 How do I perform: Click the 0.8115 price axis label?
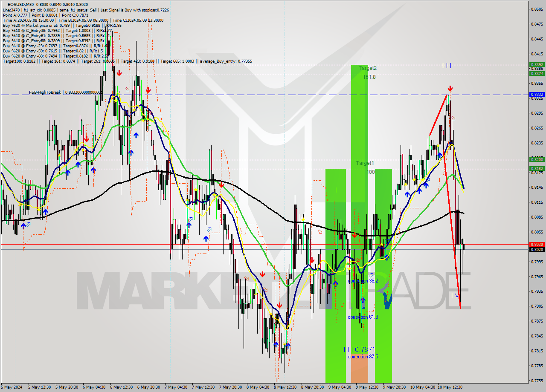[x=536, y=202]
